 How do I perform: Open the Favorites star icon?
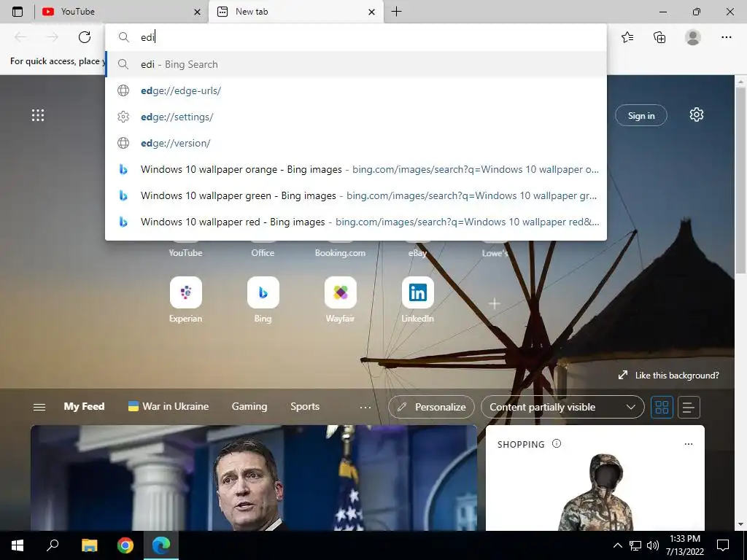click(x=627, y=37)
